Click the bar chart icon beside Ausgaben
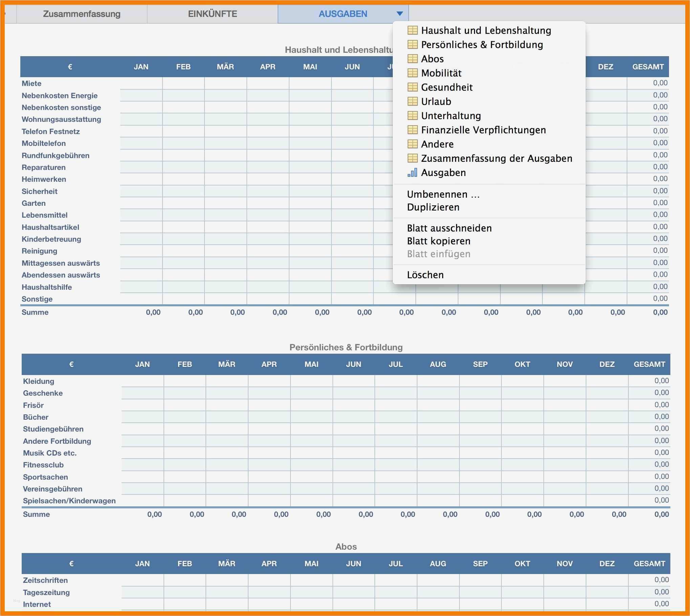The width and height of the screenshot is (690, 616). pos(412,172)
